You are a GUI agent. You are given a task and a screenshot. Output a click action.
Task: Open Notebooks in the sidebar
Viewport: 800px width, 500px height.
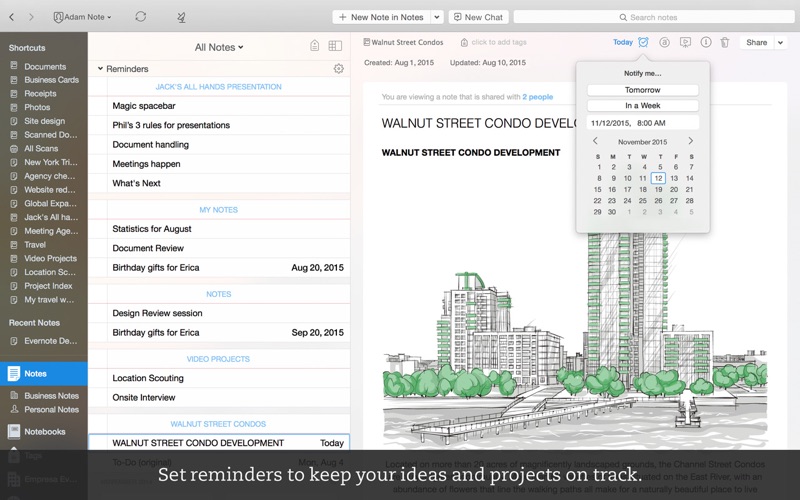pos(44,432)
